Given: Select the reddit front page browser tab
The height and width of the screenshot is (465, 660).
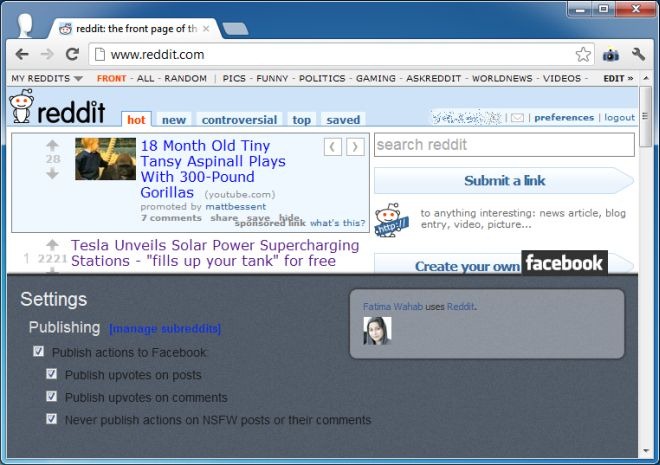Looking at the screenshot, I should [x=135, y=29].
